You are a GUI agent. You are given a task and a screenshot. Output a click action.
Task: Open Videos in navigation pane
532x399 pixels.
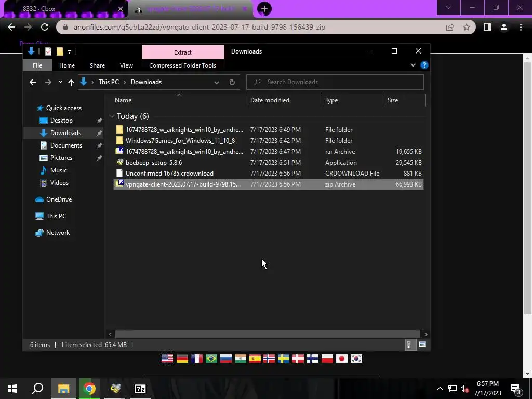click(x=59, y=182)
